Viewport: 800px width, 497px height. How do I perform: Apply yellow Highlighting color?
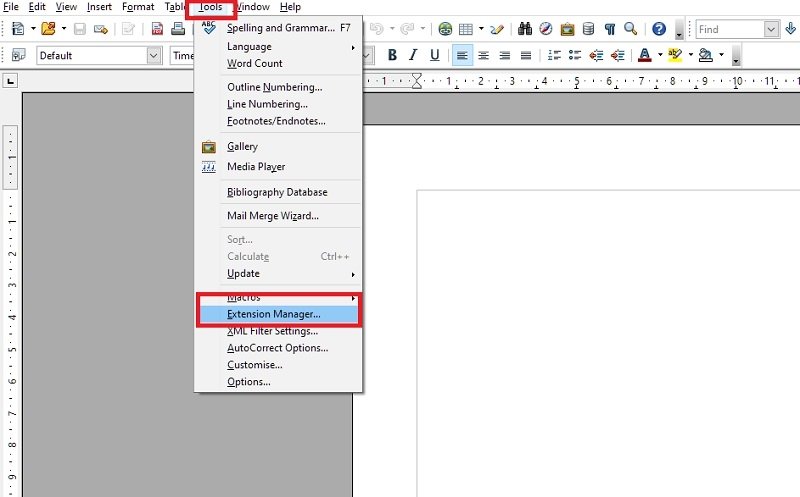[x=675, y=55]
